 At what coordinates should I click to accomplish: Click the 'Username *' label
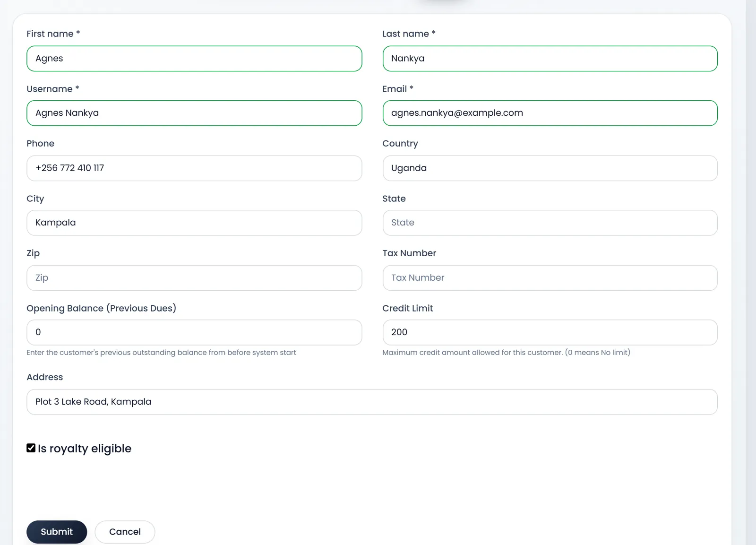53,89
